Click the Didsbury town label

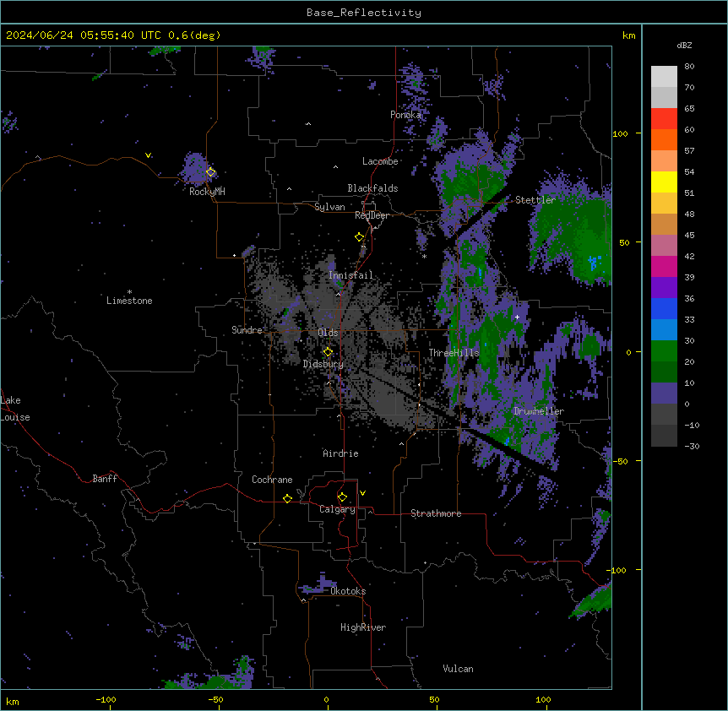323,364
